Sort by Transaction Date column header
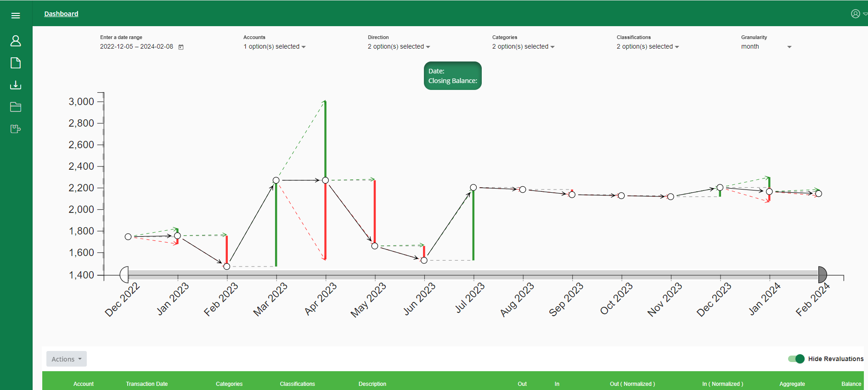Image resolution: width=868 pixels, height=390 pixels. pyautogui.click(x=147, y=384)
